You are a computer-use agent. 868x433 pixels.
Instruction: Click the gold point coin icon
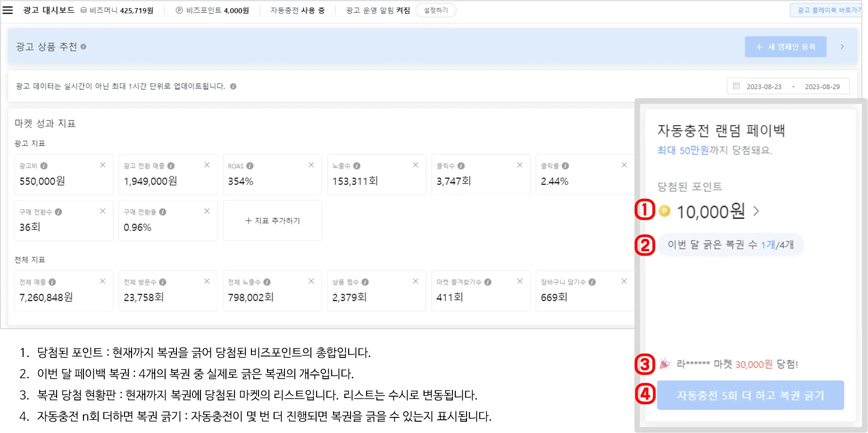(664, 211)
